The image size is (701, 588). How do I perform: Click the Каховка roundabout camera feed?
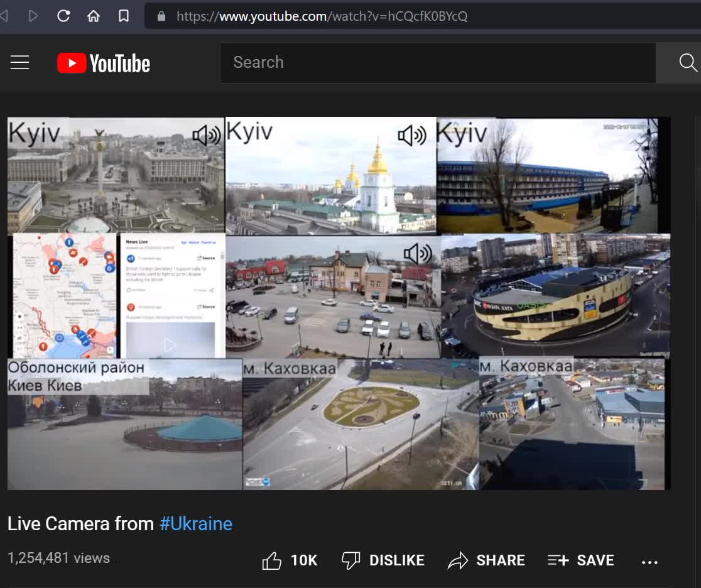pyautogui.click(x=361, y=424)
